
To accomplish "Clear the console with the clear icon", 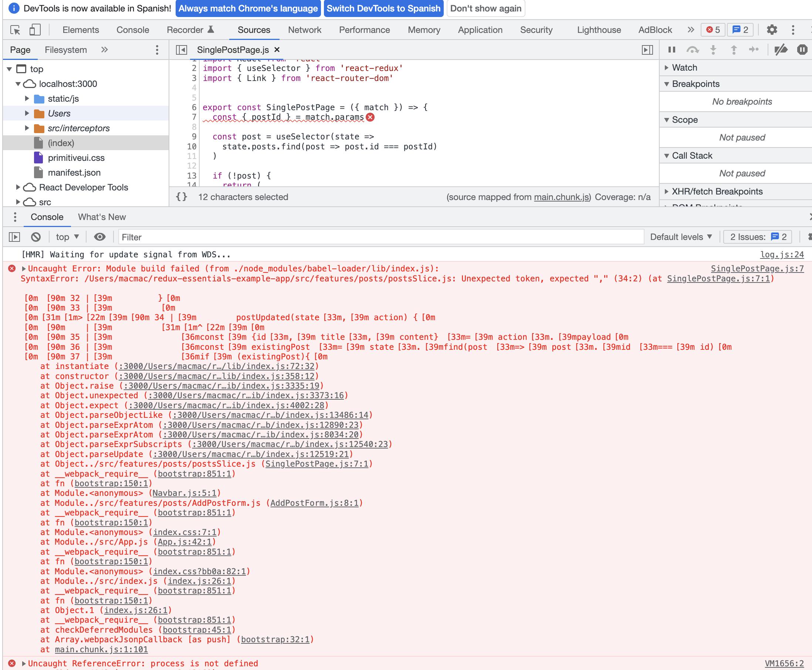I will pyautogui.click(x=36, y=237).
